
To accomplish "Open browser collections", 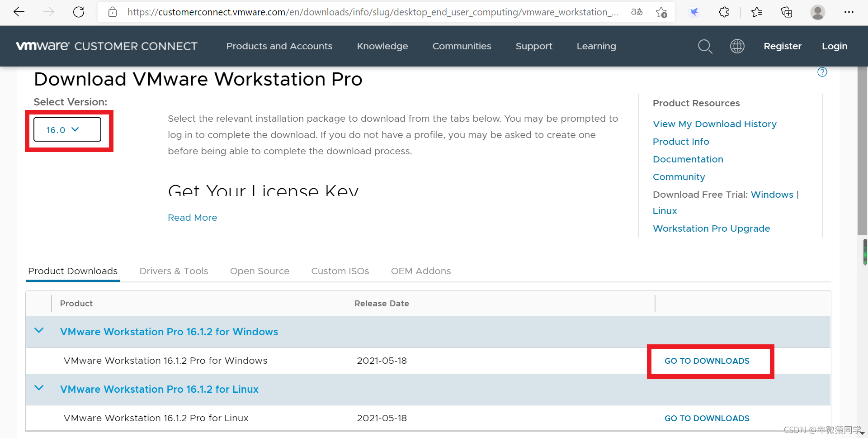I will 787,12.
